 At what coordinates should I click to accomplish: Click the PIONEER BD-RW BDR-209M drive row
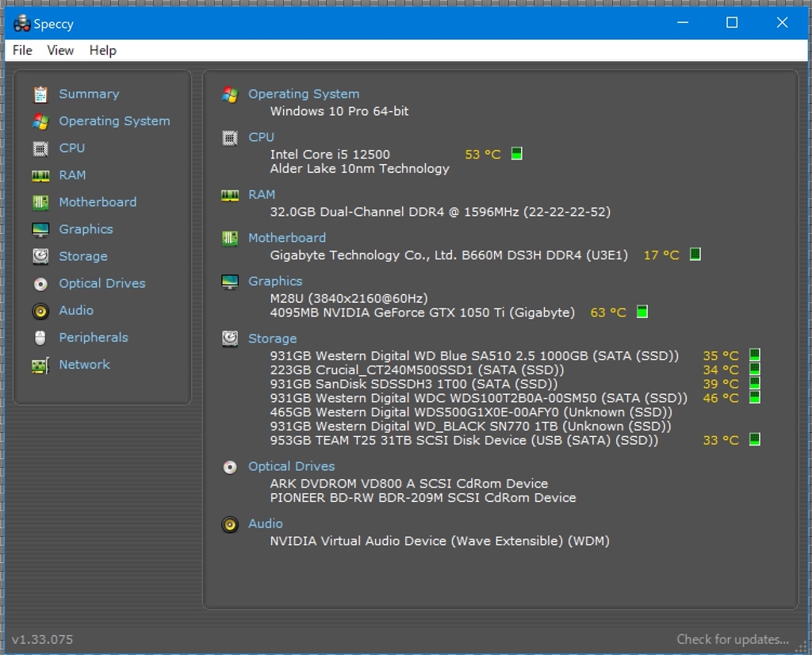coord(423,498)
